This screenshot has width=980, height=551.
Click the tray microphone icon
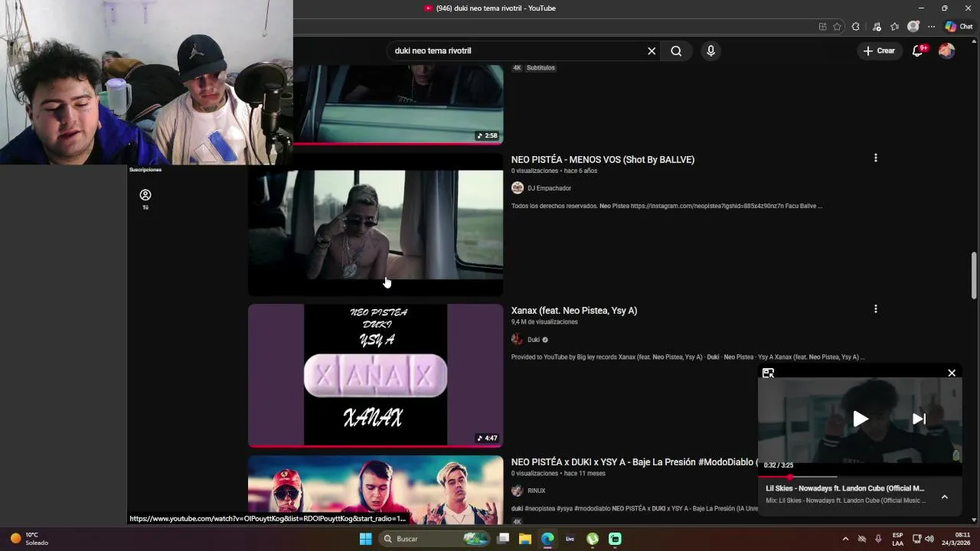[x=878, y=539]
